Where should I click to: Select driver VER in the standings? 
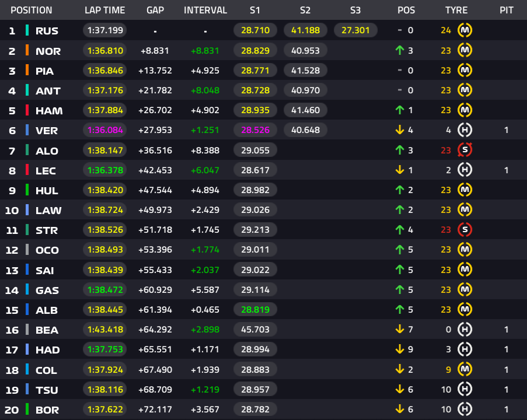pos(47,130)
